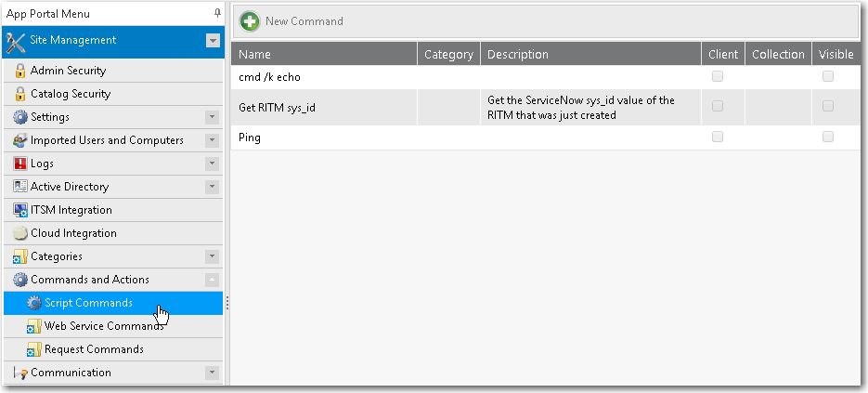Click the Admin Security padlock icon

pos(20,71)
